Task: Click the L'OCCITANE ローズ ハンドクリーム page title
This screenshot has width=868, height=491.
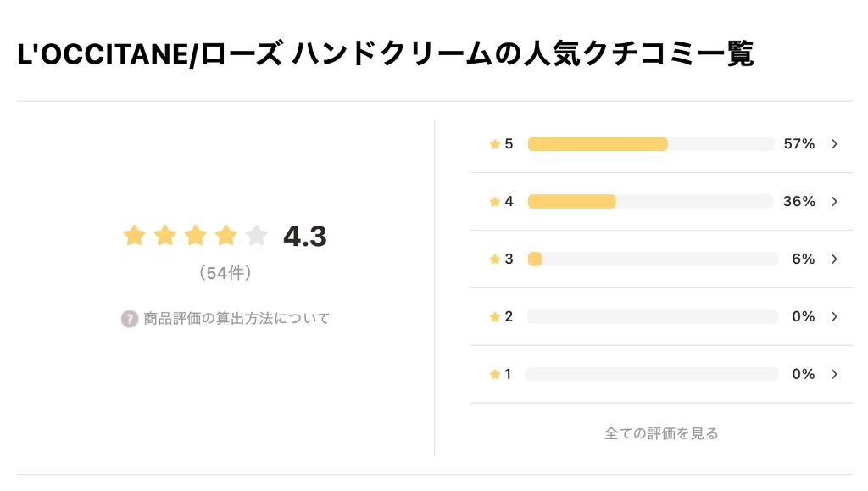Action: click(x=388, y=51)
